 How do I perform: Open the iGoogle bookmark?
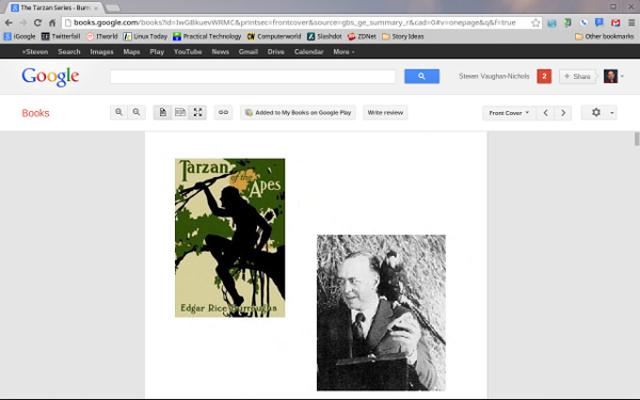(20, 37)
